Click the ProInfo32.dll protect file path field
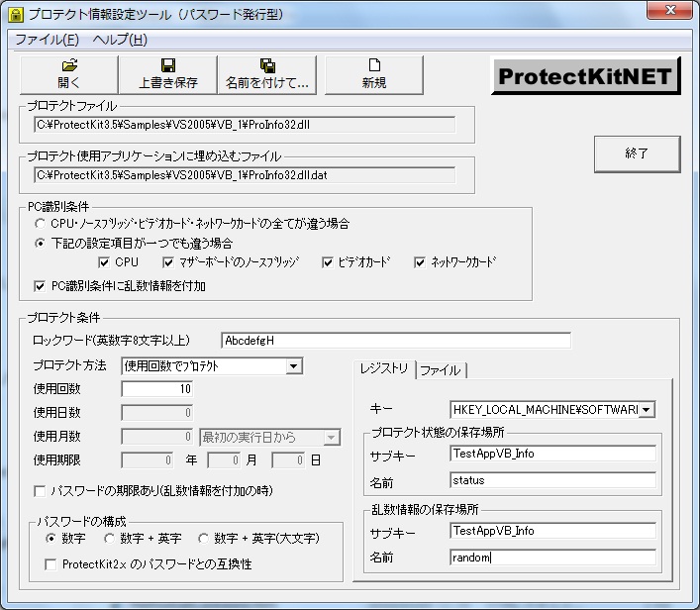The height and width of the screenshot is (610, 700). tap(245, 125)
